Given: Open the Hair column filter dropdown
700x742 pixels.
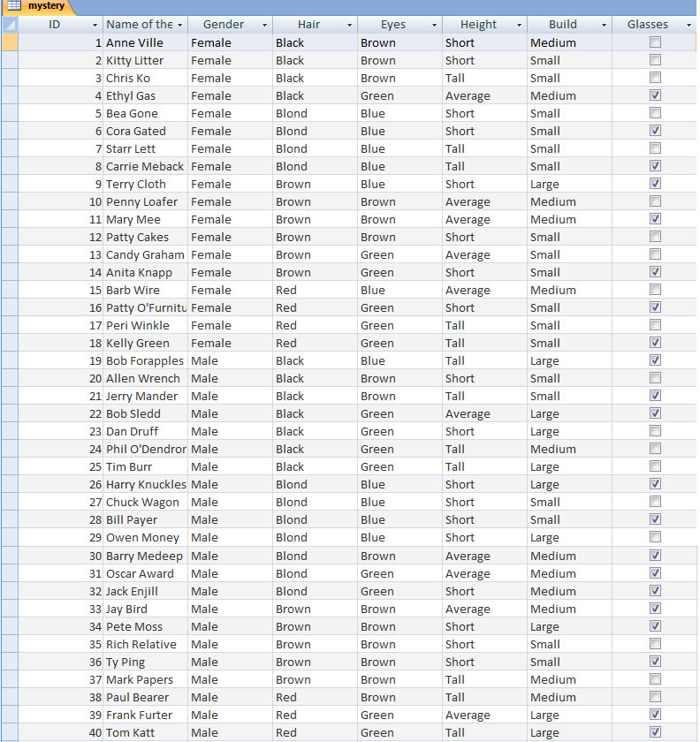Looking at the screenshot, I should coord(349,25).
